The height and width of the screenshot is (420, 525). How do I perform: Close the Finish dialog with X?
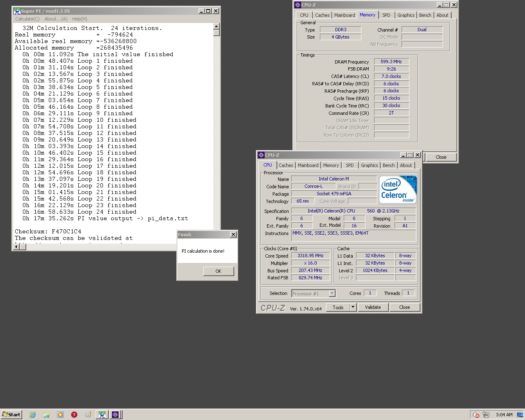(233, 235)
